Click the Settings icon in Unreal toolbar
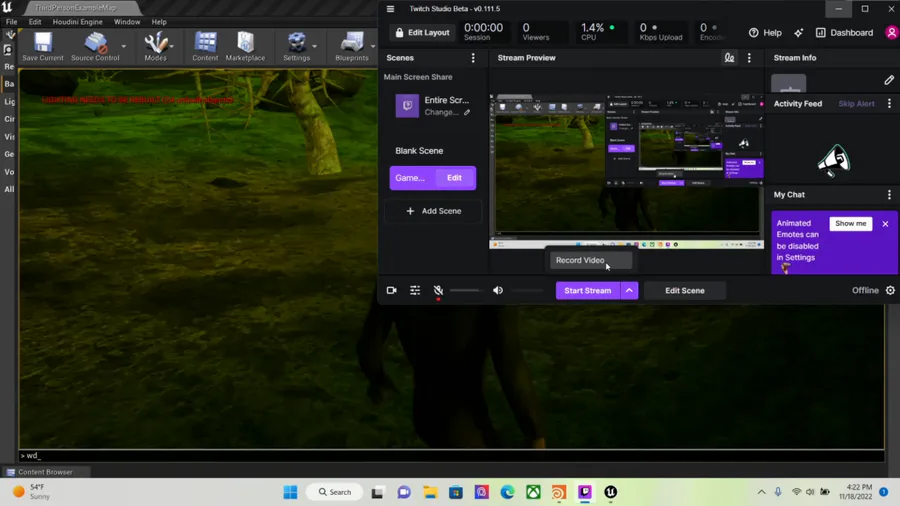 click(x=296, y=46)
